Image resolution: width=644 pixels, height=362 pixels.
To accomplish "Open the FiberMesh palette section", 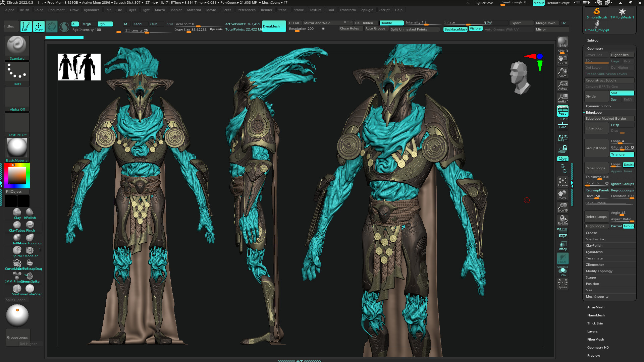I will pyautogui.click(x=595, y=340).
